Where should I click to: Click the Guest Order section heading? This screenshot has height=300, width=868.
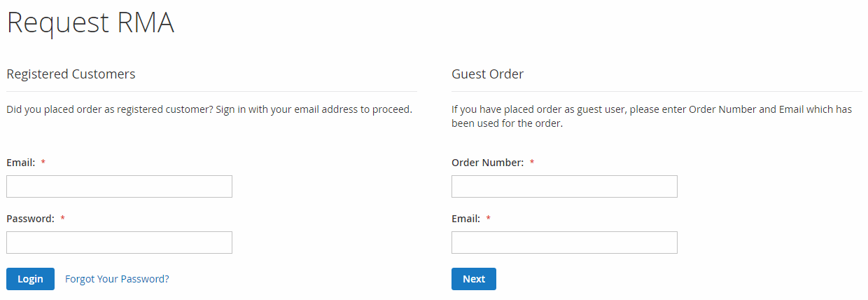coord(487,74)
